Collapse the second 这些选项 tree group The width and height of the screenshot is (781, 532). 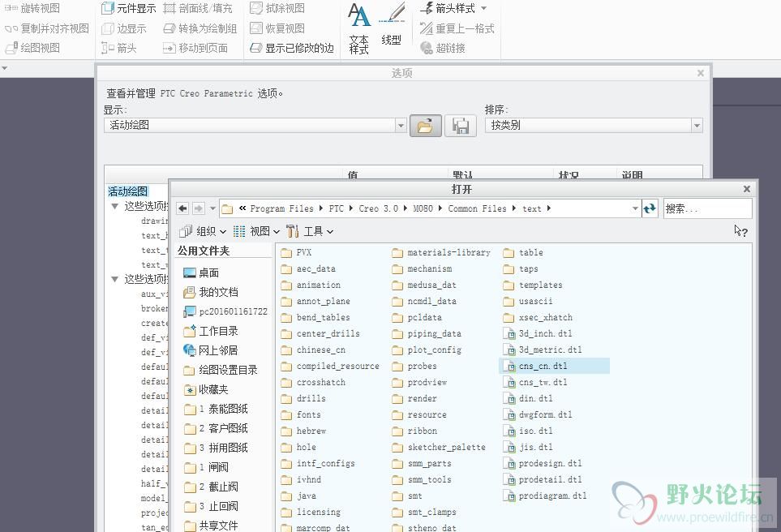[x=114, y=279]
